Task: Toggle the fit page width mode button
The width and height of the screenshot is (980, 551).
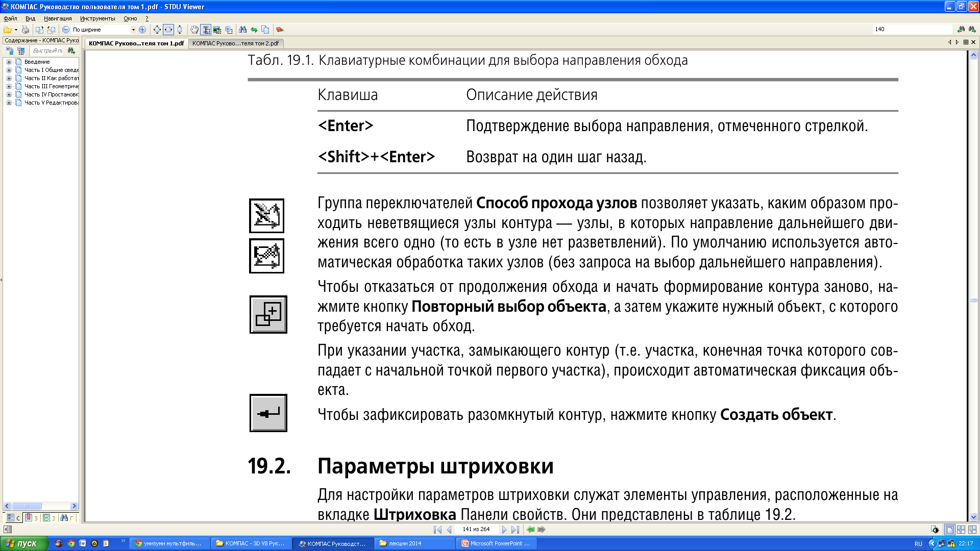Action: 168,30
